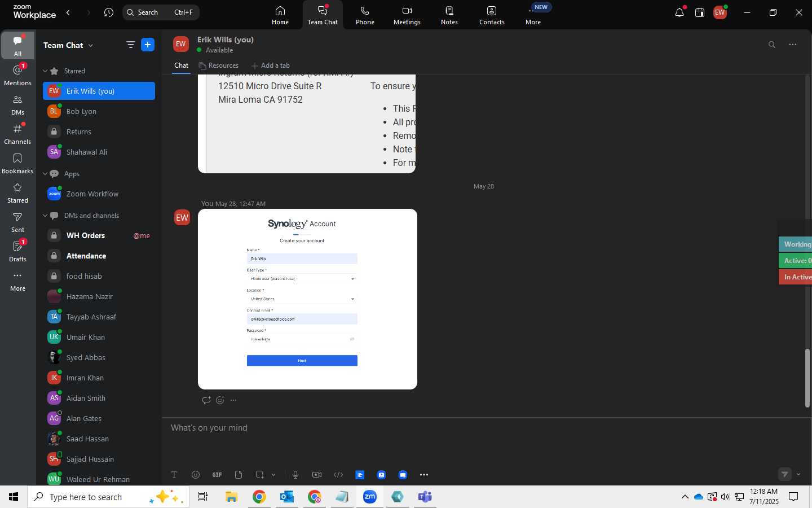Viewport: 812px width, 508px height.
Task: Open Bob Lyon chat
Action: pyautogui.click(x=99, y=111)
